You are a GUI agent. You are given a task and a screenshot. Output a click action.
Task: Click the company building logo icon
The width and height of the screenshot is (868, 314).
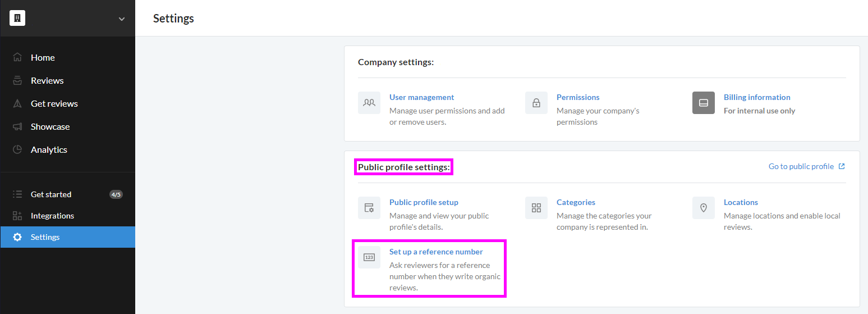coord(17,19)
